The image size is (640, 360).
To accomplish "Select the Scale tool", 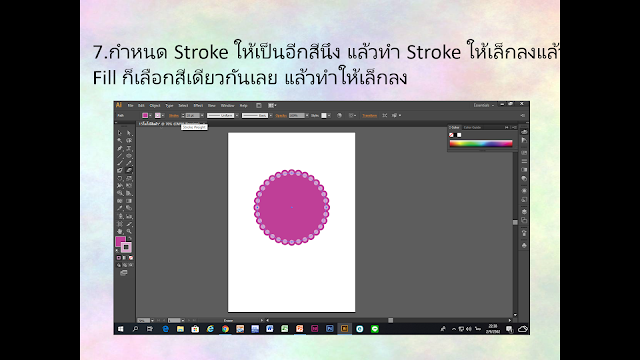I will [129, 178].
